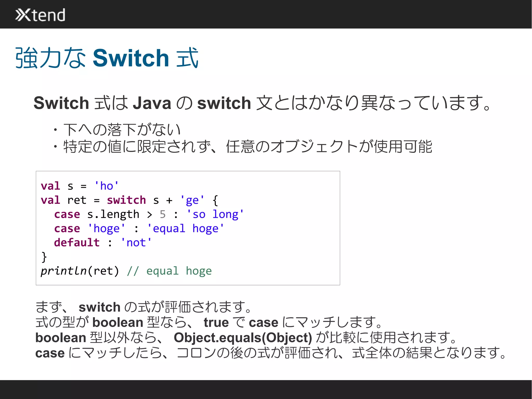
Task: Click the Xtend logo in header
Action: [40, 15]
